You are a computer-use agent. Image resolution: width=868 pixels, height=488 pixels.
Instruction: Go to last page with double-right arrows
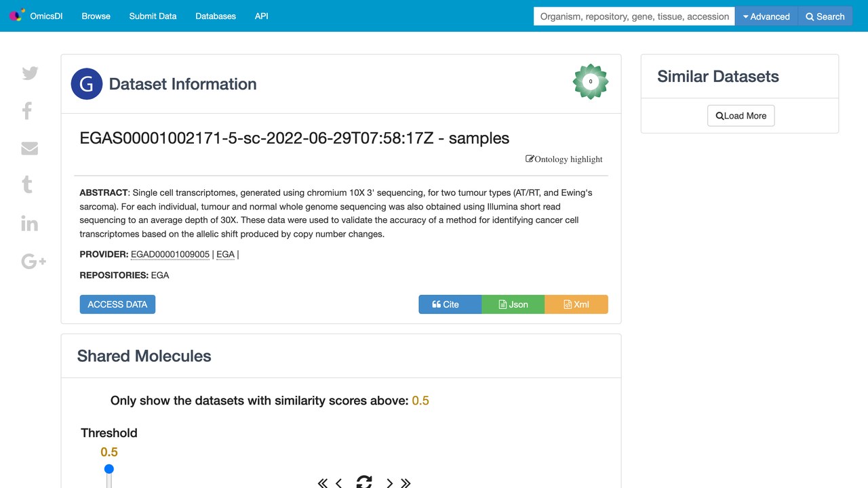pos(406,483)
